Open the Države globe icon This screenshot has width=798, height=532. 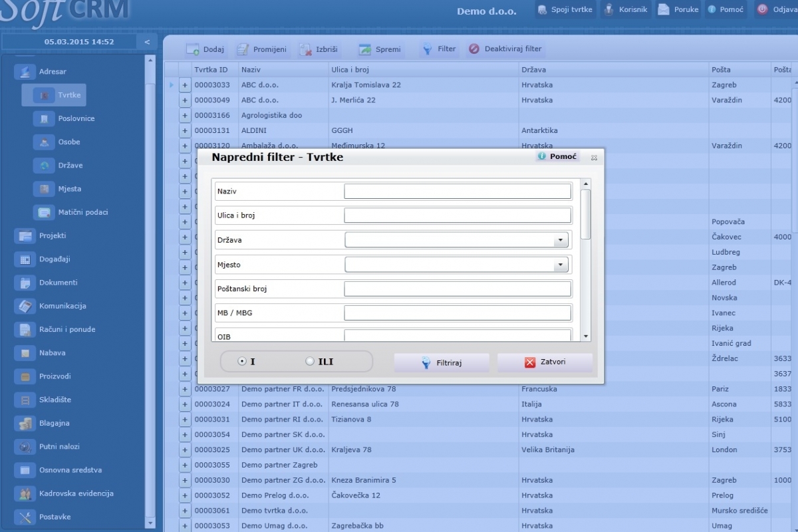pyautogui.click(x=44, y=166)
